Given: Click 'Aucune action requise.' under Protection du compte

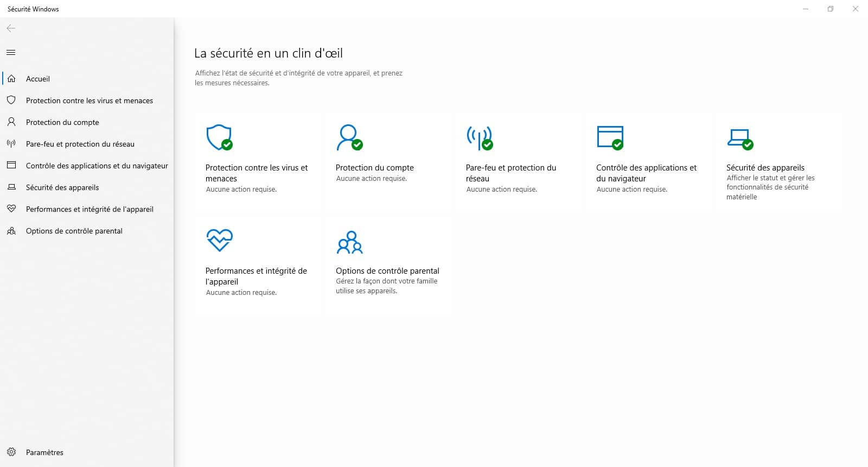Looking at the screenshot, I should (x=372, y=179).
